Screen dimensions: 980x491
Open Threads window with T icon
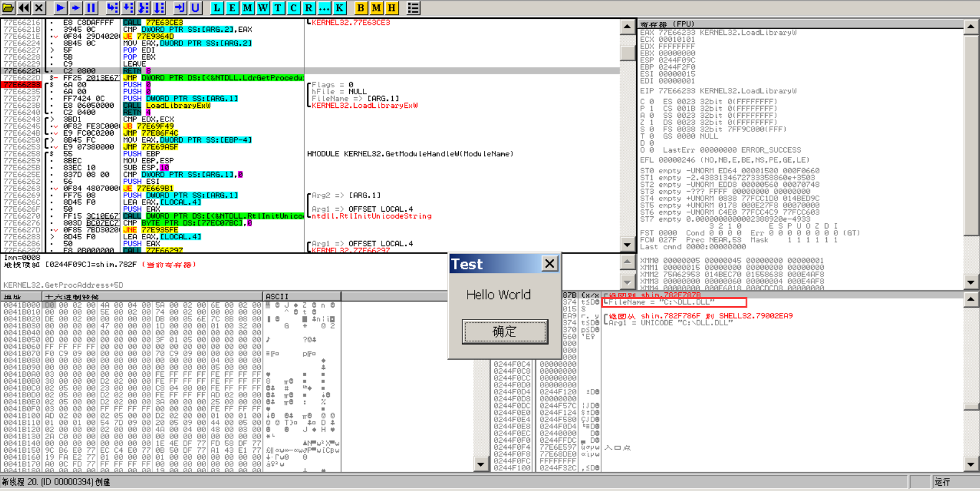[279, 8]
